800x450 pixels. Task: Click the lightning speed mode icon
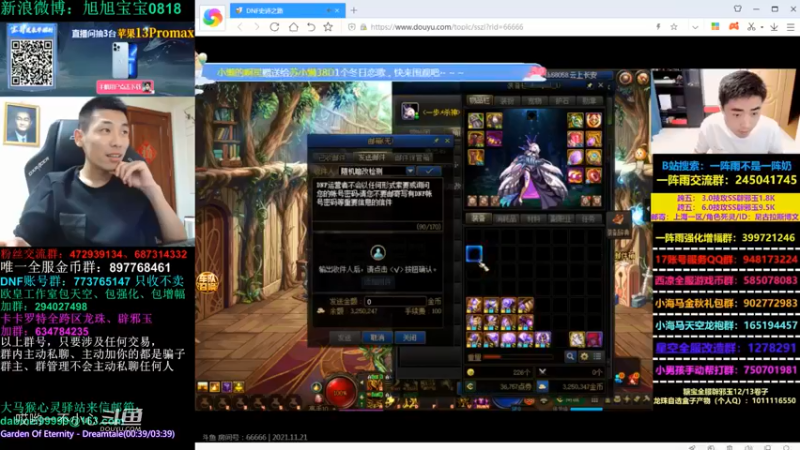point(658,27)
